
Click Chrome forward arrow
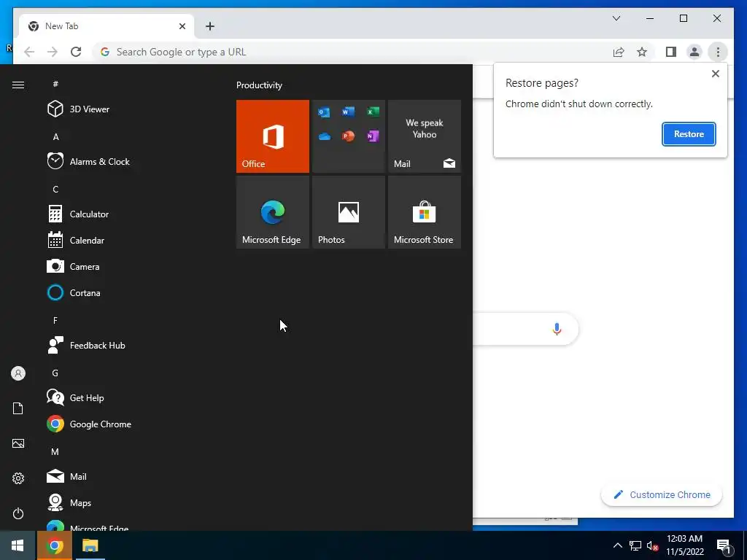(x=53, y=52)
